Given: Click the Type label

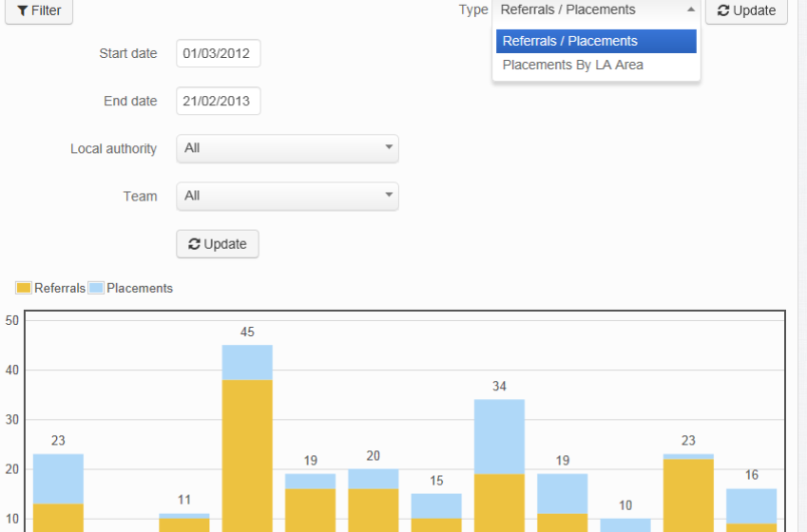Looking at the screenshot, I should point(473,9).
